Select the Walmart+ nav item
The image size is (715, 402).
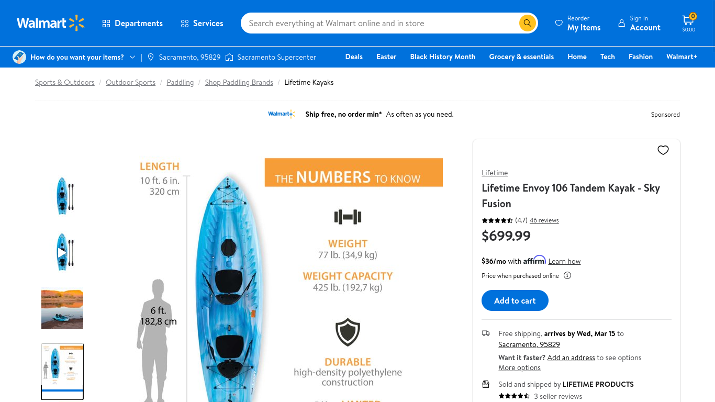click(681, 57)
